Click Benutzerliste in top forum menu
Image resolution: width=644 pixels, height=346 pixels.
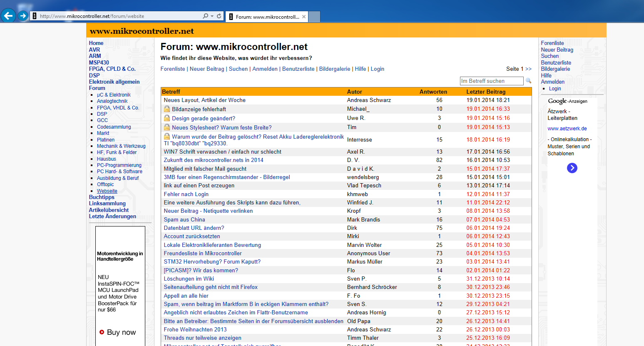pyautogui.click(x=298, y=69)
